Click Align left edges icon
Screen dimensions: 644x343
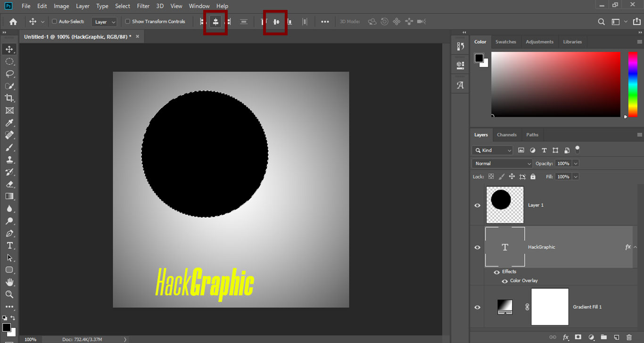(203, 22)
